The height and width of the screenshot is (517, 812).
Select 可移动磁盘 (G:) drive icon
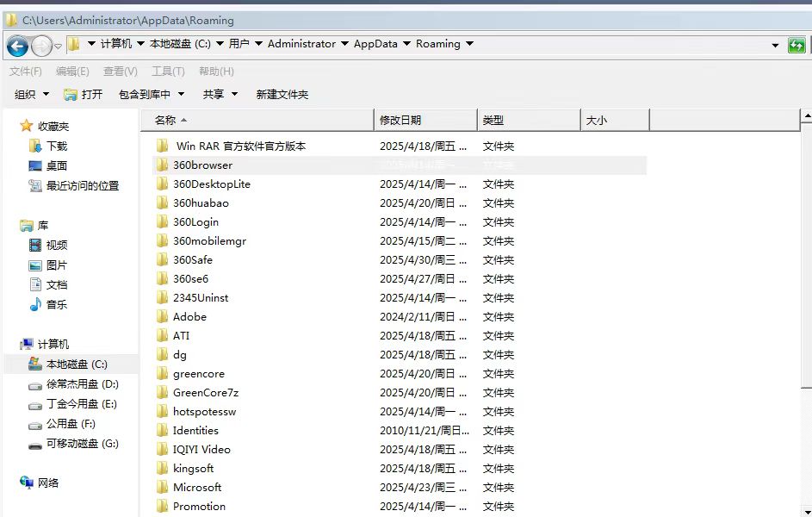(34, 445)
